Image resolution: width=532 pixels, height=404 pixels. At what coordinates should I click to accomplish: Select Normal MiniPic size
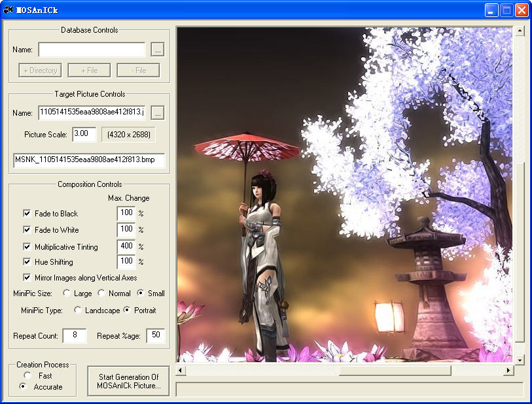101,293
